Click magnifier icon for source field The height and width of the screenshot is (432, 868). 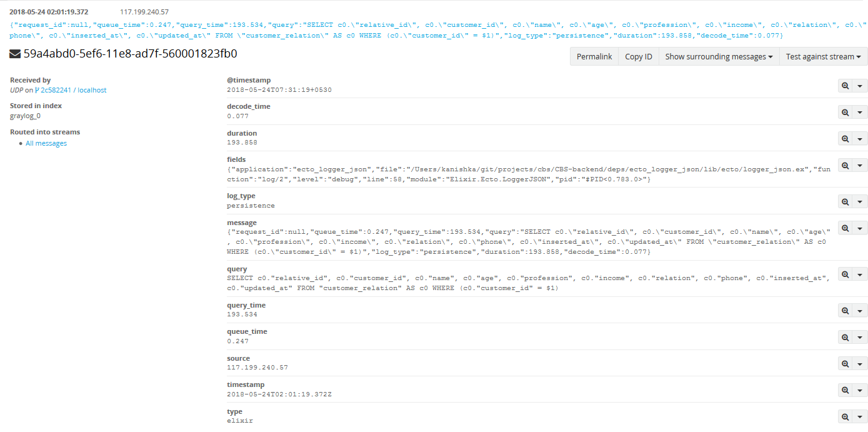click(x=845, y=364)
